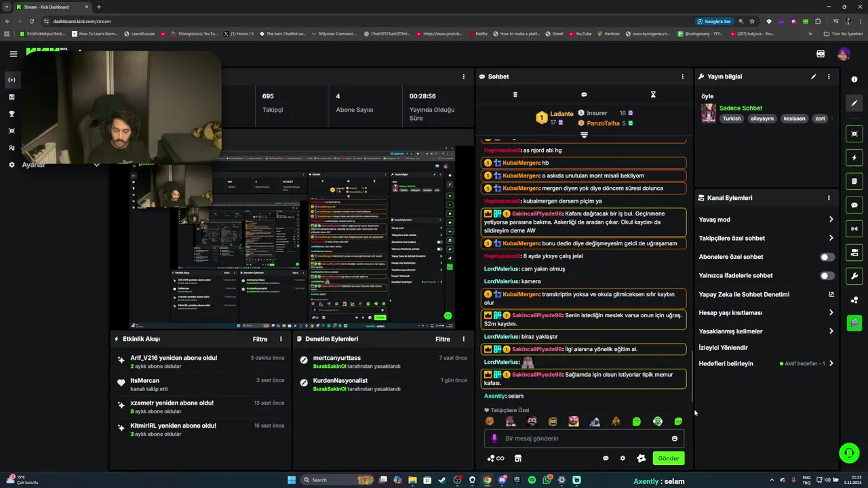This screenshot has width=868, height=488.
Task: Expand the Ayarlar sidebar chevron
Action: pyautogui.click(x=96, y=165)
